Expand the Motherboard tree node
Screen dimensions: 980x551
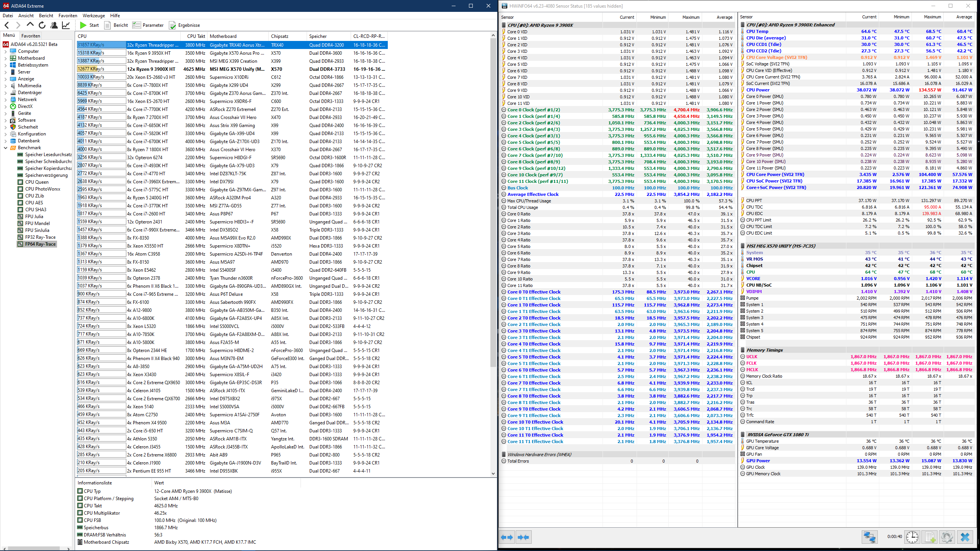point(5,58)
